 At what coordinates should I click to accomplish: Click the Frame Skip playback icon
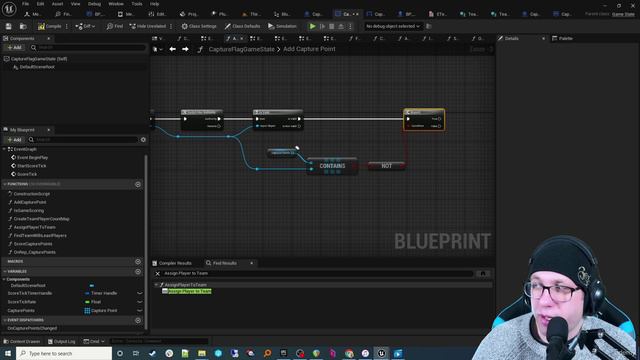(x=322, y=26)
